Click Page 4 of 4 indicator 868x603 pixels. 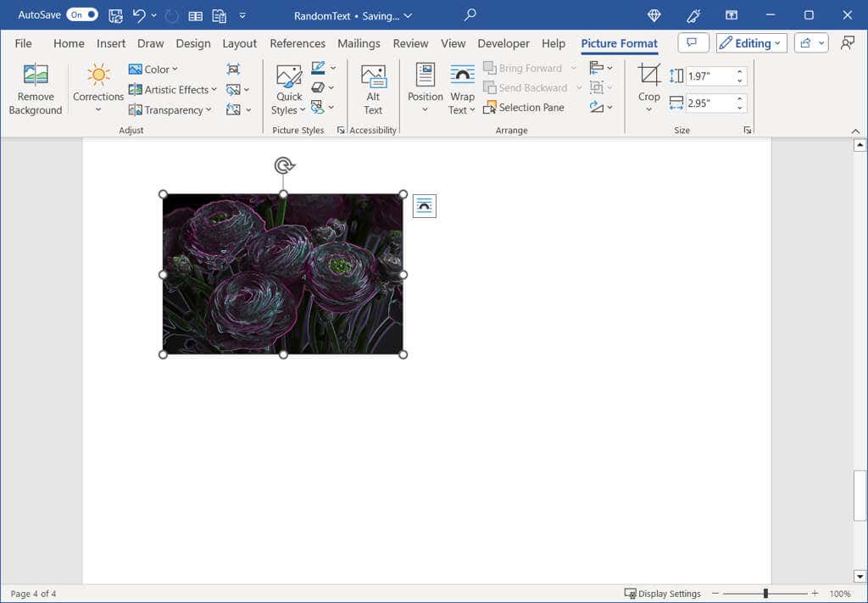pos(33,594)
